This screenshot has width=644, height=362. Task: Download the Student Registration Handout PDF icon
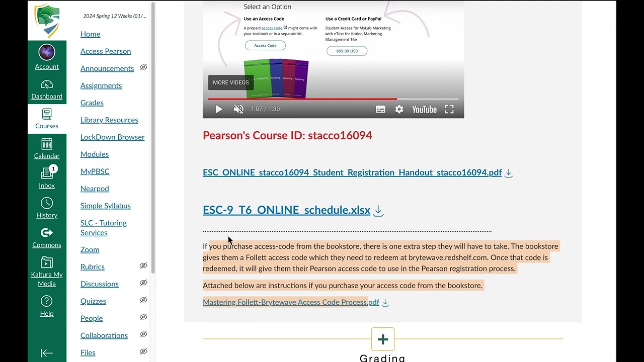pyautogui.click(x=508, y=173)
